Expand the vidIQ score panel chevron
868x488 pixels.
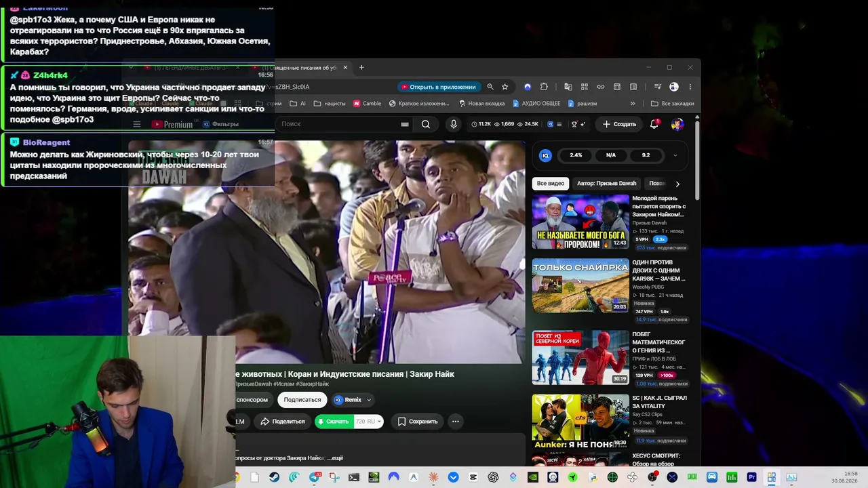(675, 155)
